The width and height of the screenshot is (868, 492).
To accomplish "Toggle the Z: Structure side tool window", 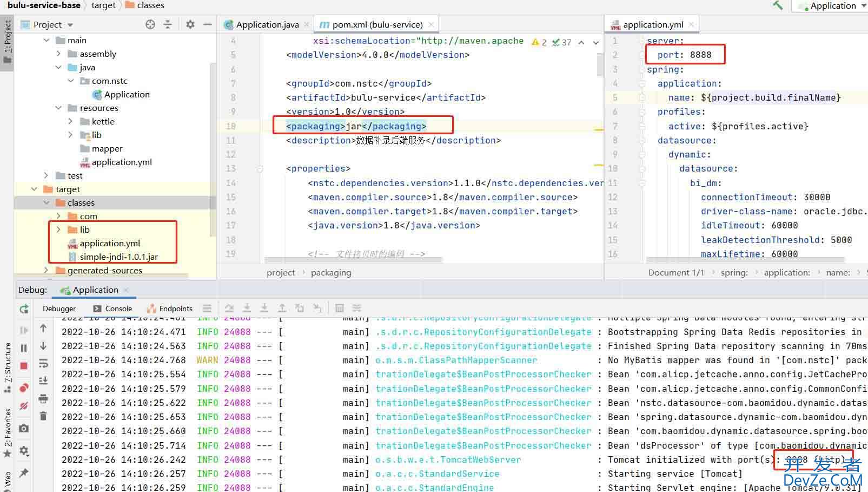I will click(x=7, y=368).
